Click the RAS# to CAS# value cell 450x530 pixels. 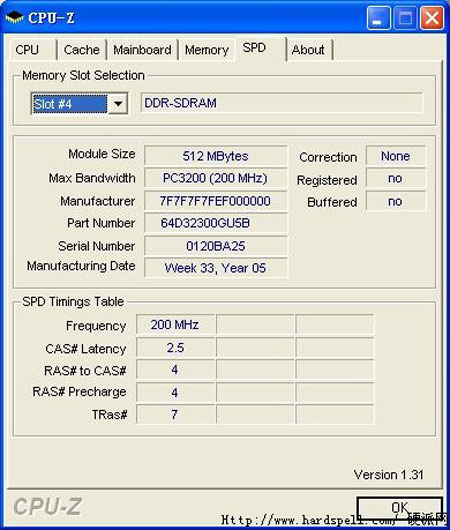pyautogui.click(x=175, y=369)
